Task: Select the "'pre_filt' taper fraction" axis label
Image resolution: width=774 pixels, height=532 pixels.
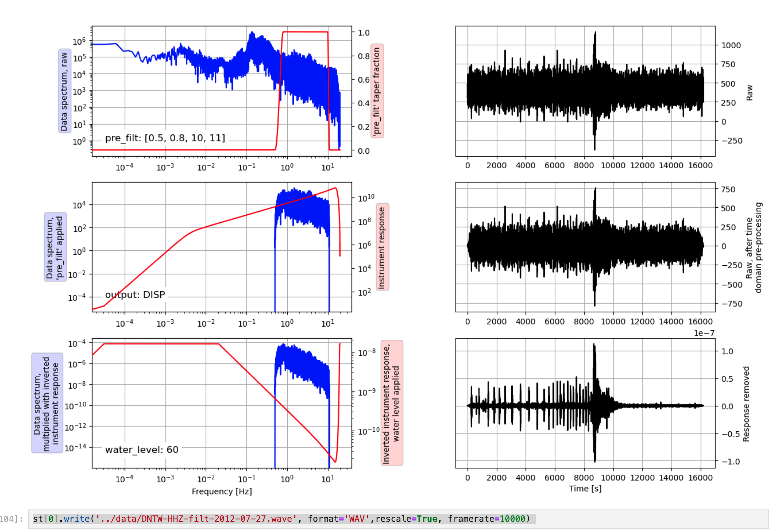Action: (x=377, y=91)
